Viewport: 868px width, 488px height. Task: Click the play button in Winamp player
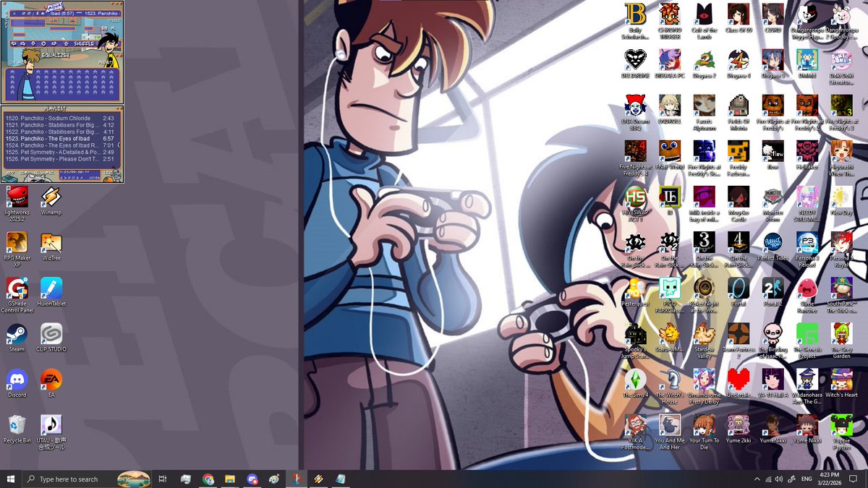click(x=23, y=43)
